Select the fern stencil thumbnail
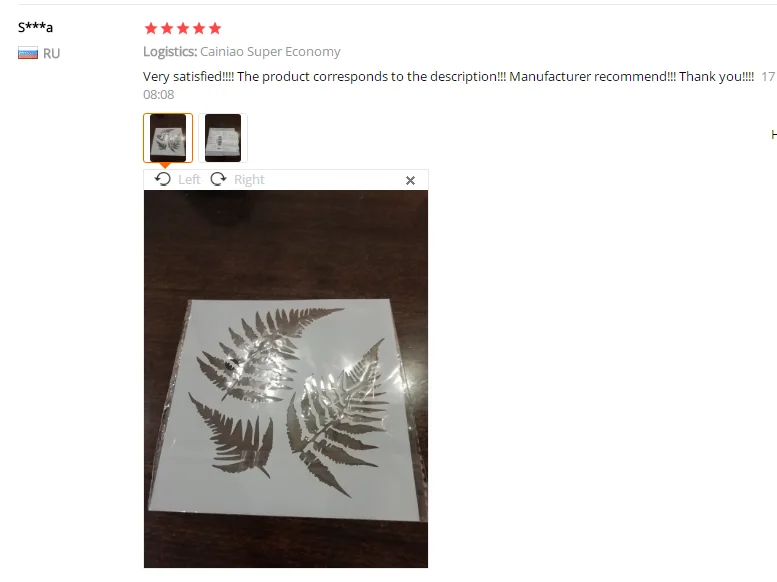The height and width of the screenshot is (582, 777). [x=168, y=138]
